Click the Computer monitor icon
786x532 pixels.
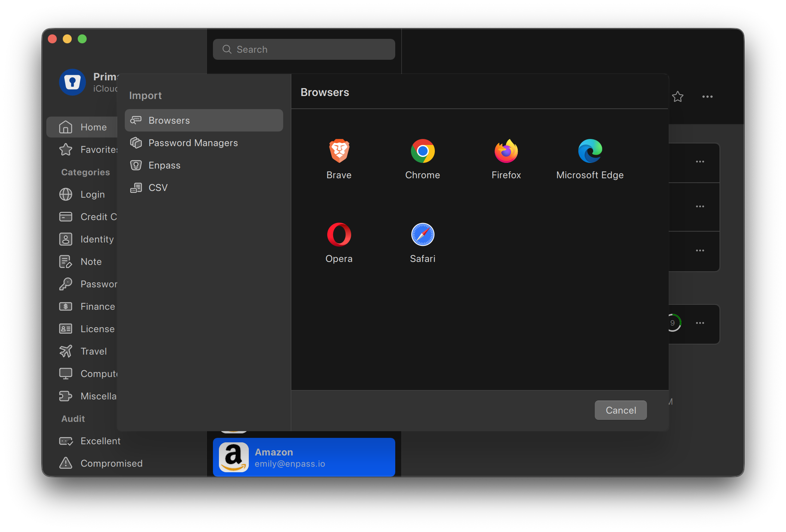[x=66, y=374]
